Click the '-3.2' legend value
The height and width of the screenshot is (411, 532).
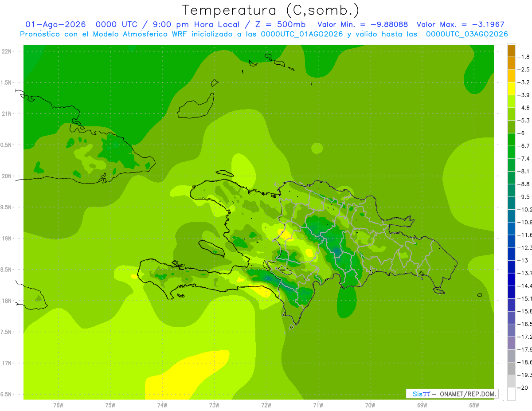(524, 82)
